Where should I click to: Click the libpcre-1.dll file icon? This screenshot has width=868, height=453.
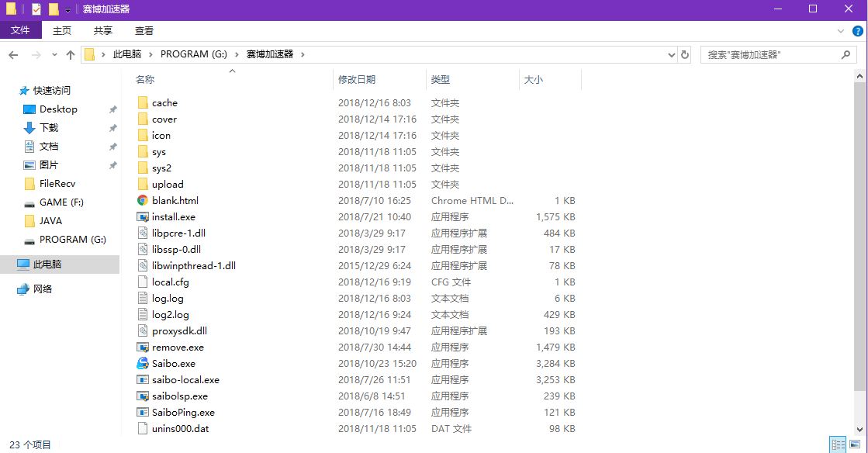coord(143,233)
